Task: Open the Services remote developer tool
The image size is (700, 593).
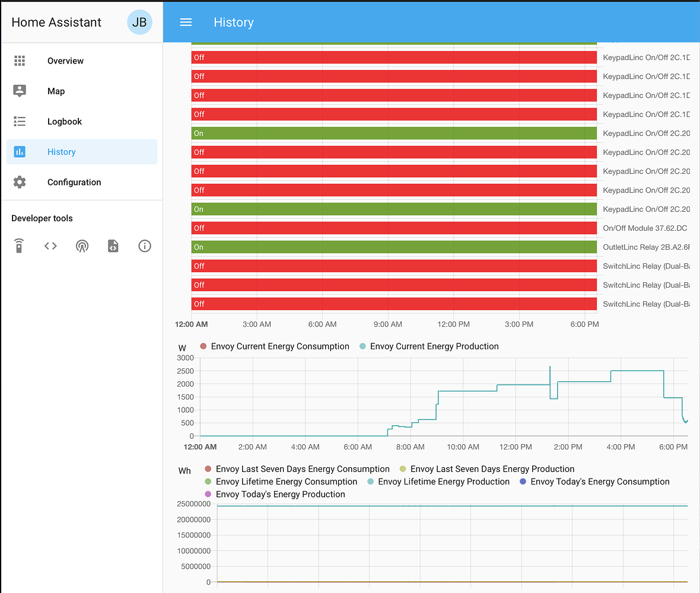Action: 19,246
